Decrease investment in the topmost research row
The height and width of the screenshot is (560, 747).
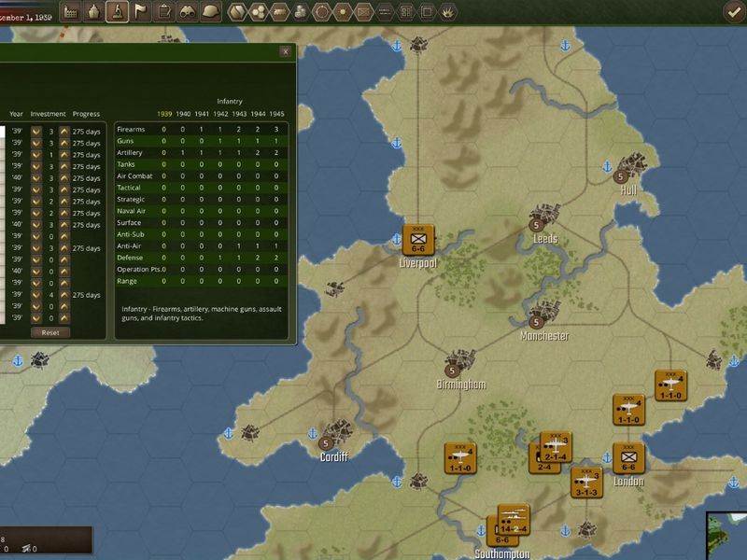[x=36, y=132]
